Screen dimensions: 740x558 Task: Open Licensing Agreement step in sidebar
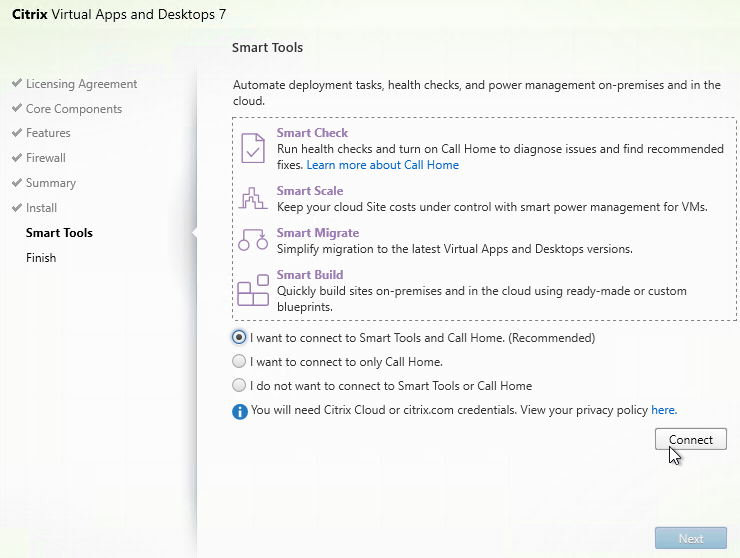tap(81, 84)
